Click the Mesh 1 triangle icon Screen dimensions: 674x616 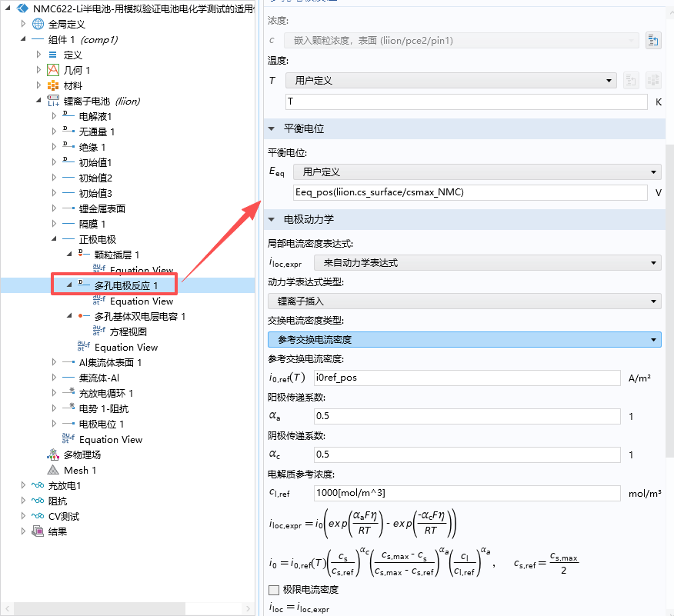[x=53, y=470]
